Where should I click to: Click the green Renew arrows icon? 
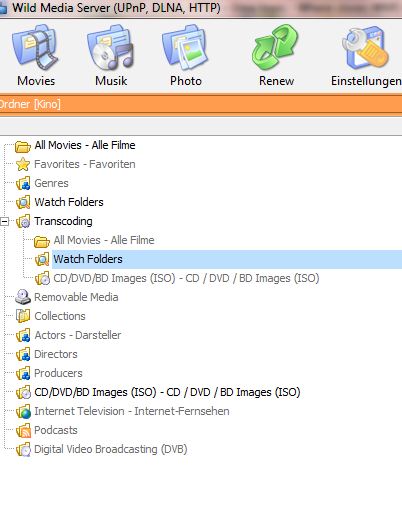point(276,47)
